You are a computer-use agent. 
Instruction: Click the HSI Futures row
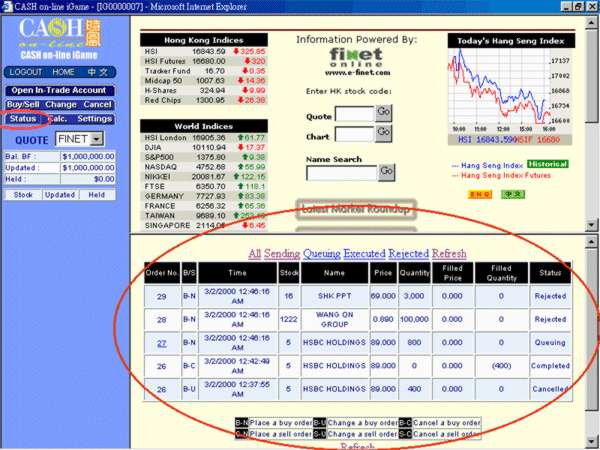click(205, 61)
